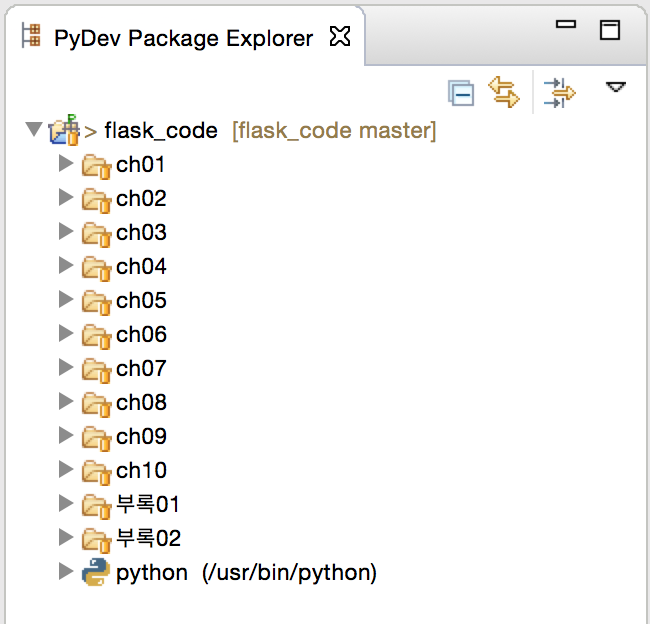Expand the 부록01 folder

point(66,503)
